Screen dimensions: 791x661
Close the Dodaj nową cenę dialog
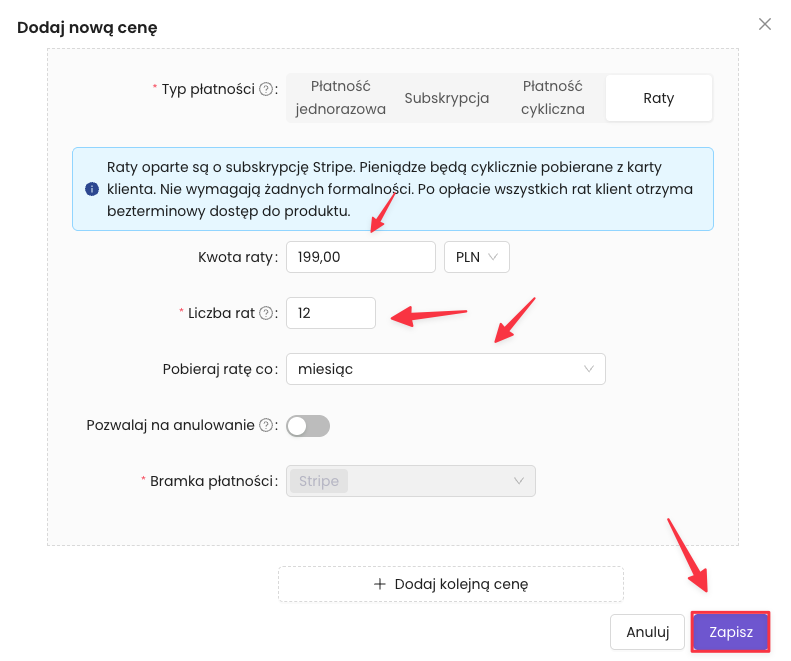765,24
